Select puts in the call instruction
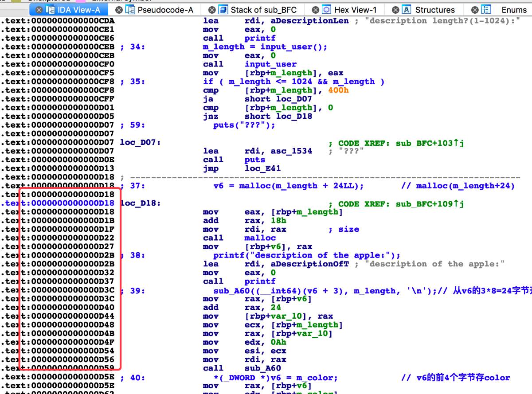The image size is (532, 394). pos(255,160)
